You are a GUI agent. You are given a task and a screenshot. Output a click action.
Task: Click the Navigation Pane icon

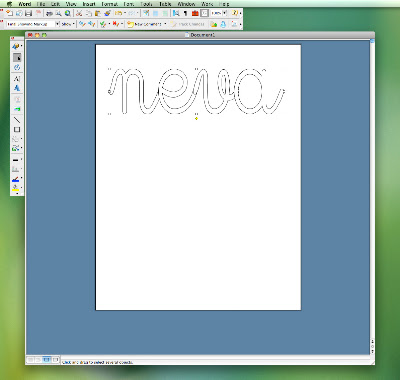(x=176, y=13)
